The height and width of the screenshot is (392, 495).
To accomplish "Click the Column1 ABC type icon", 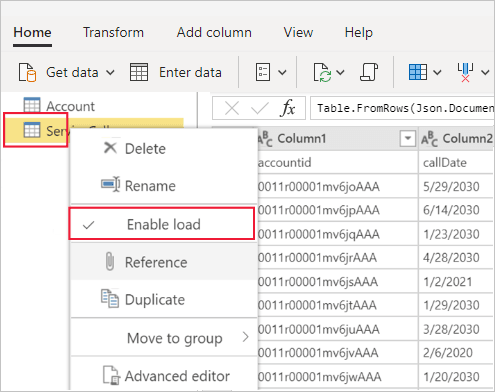I will pyautogui.click(x=265, y=139).
